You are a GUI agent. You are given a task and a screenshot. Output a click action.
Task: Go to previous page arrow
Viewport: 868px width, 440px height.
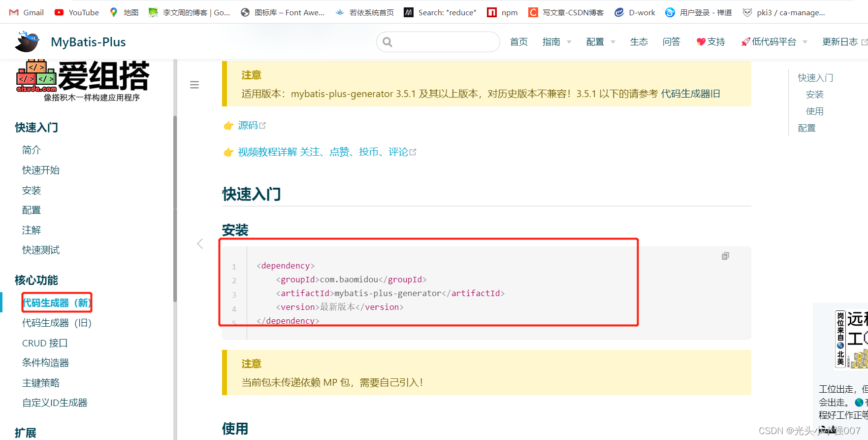pyautogui.click(x=200, y=243)
